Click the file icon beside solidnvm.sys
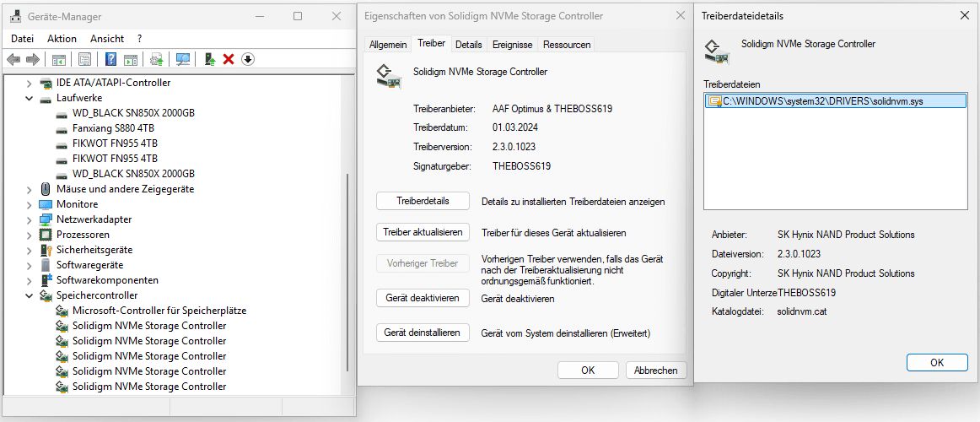 tap(715, 100)
